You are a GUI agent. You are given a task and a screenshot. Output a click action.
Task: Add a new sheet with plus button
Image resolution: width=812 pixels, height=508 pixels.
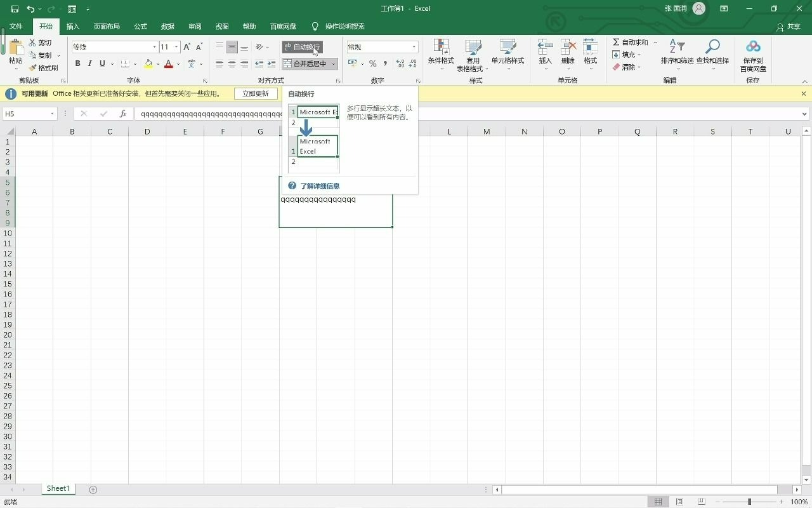tap(93, 490)
